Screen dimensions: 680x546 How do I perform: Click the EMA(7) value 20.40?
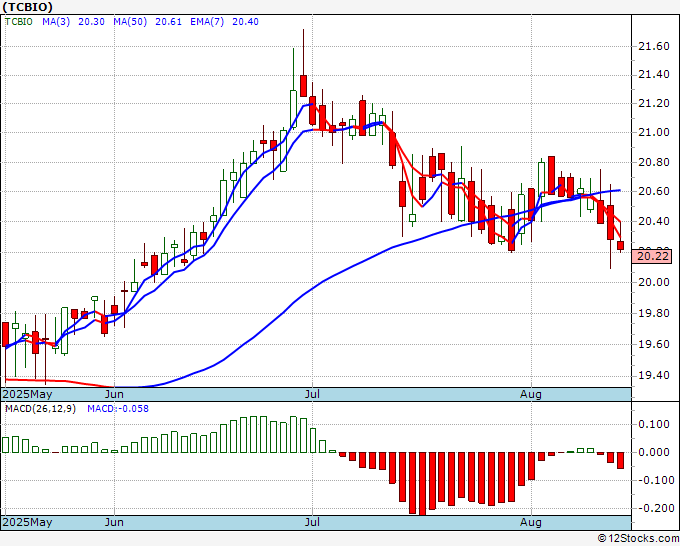tap(245, 21)
